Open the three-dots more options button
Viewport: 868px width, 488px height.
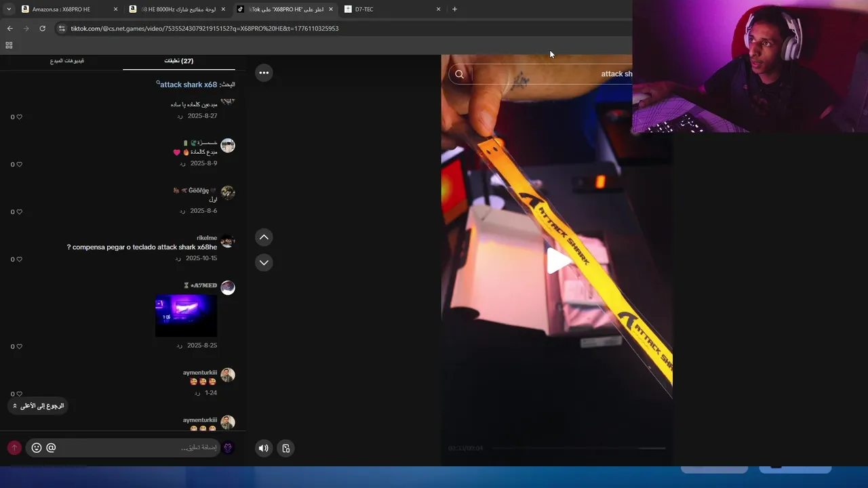264,73
